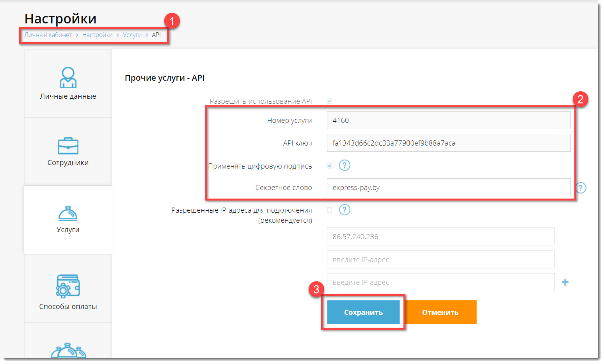The image size is (604, 364).
Task: Click the Секретное слово input field
Action: (x=449, y=187)
